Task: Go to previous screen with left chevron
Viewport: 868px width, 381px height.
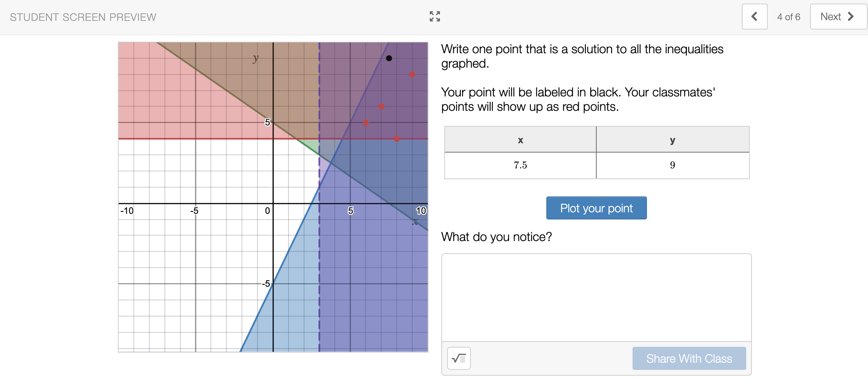Action: pyautogui.click(x=754, y=17)
